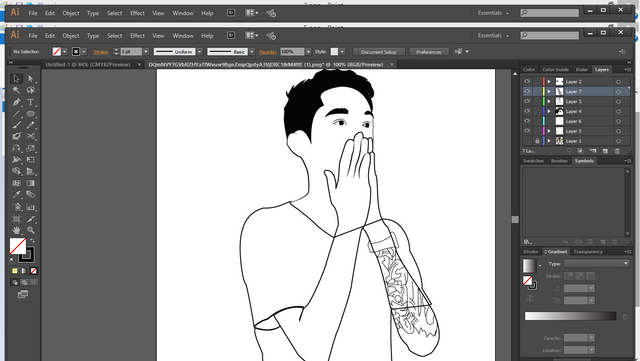This screenshot has height=361, width=640.
Task: Switch to the Transparency panel tab
Action: (x=588, y=252)
